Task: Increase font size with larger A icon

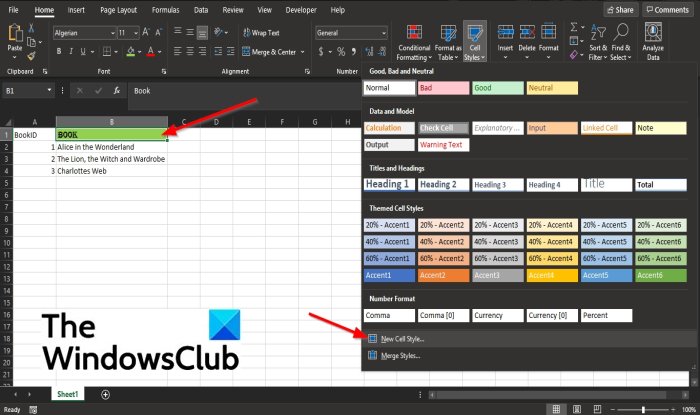Action: (146, 32)
